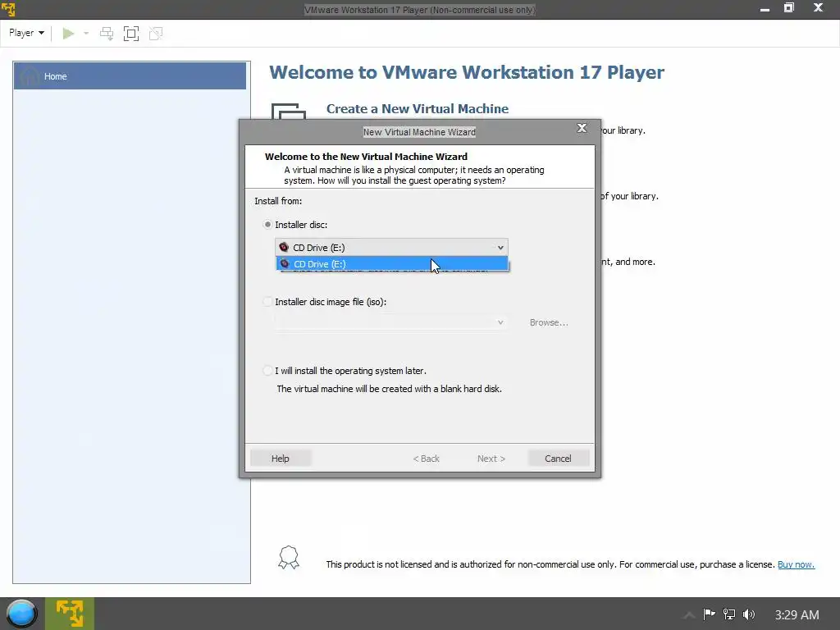The width and height of the screenshot is (840, 630).
Task: Select the Installer disc radio button
Action: point(267,225)
